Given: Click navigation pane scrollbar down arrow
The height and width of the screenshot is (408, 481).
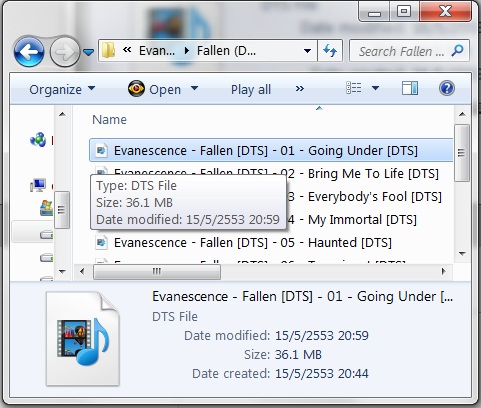Looking at the screenshot, I should (62, 272).
